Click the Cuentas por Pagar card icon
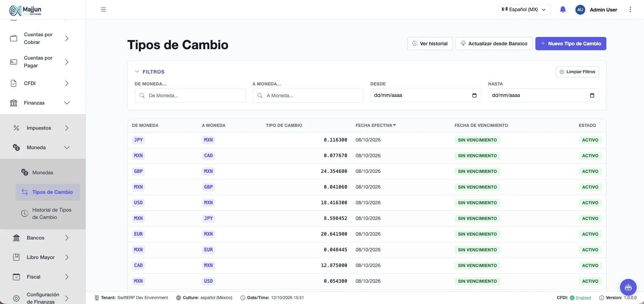Viewport: 644px width, 304px height. [14, 62]
